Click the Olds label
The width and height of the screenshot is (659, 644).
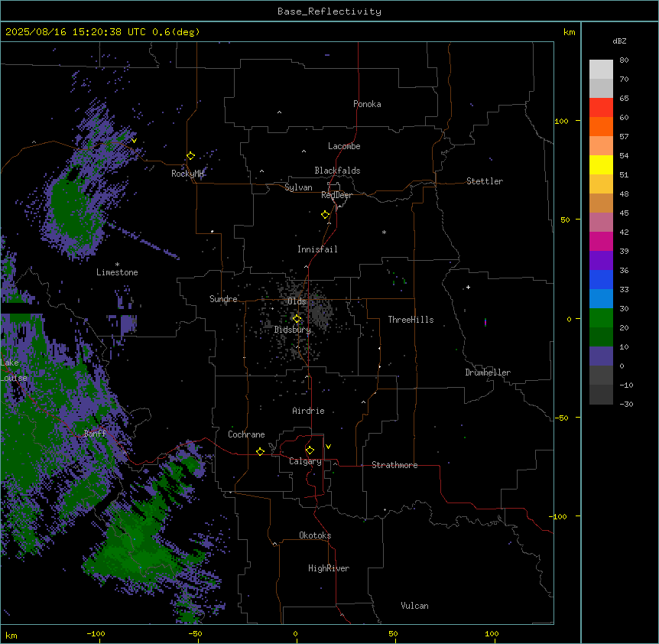tap(297, 301)
